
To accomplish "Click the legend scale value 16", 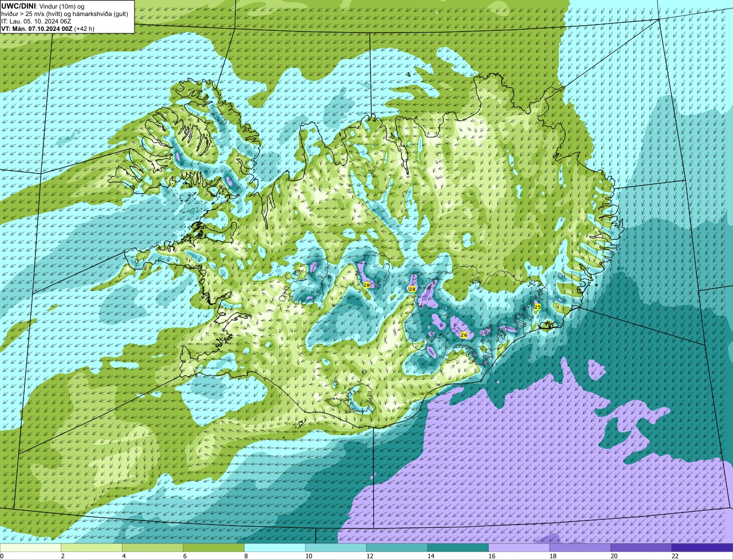I will [492, 556].
